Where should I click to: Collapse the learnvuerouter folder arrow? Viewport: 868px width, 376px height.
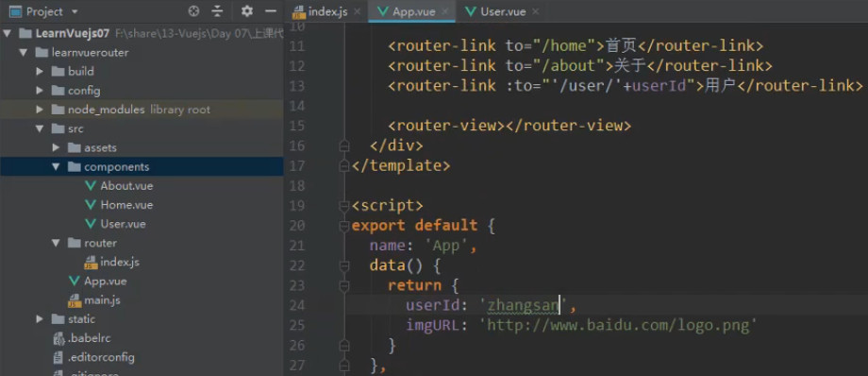coord(23,53)
